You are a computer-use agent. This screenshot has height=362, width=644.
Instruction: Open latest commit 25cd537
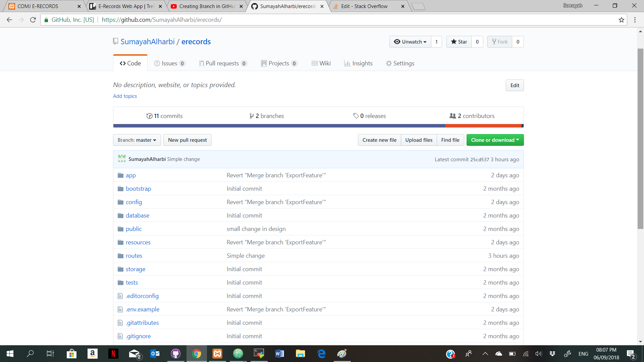tap(480, 160)
